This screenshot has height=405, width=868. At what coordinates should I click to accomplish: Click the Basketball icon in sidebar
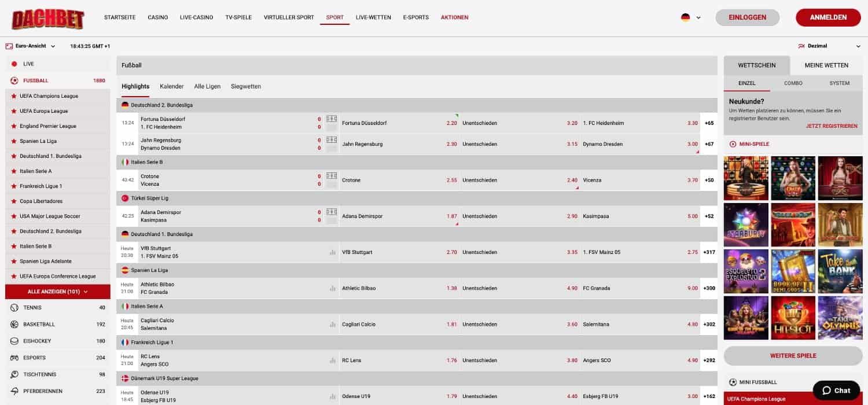[x=14, y=325]
